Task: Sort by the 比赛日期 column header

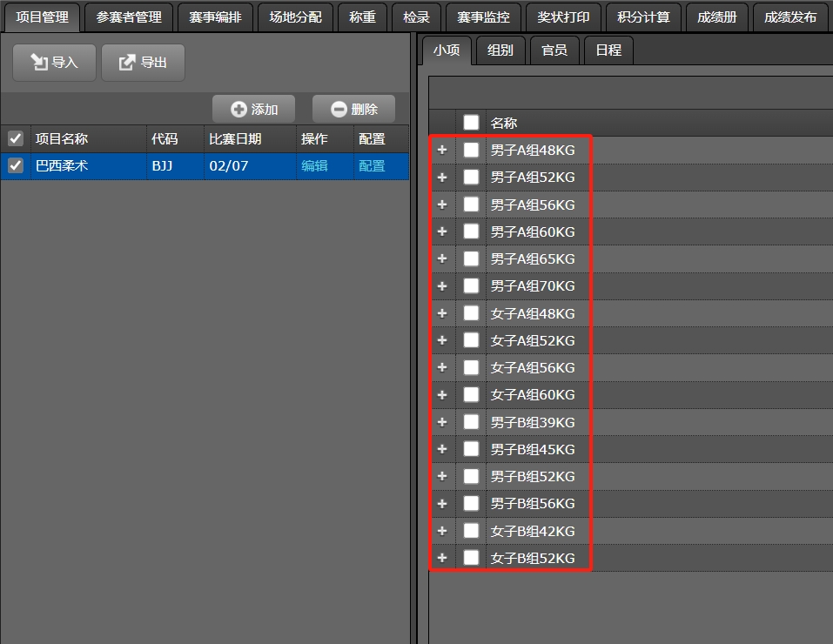Action: tap(235, 138)
